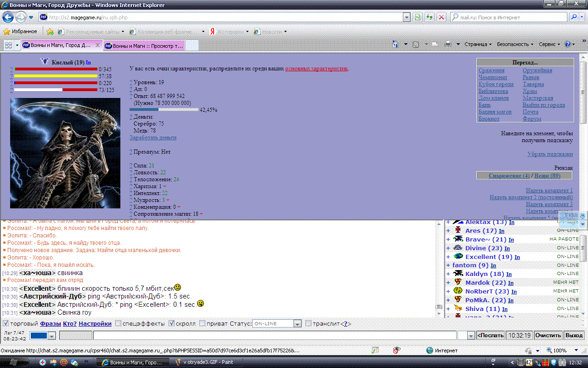Click clan icon next to Кислый (19)

[45, 62]
